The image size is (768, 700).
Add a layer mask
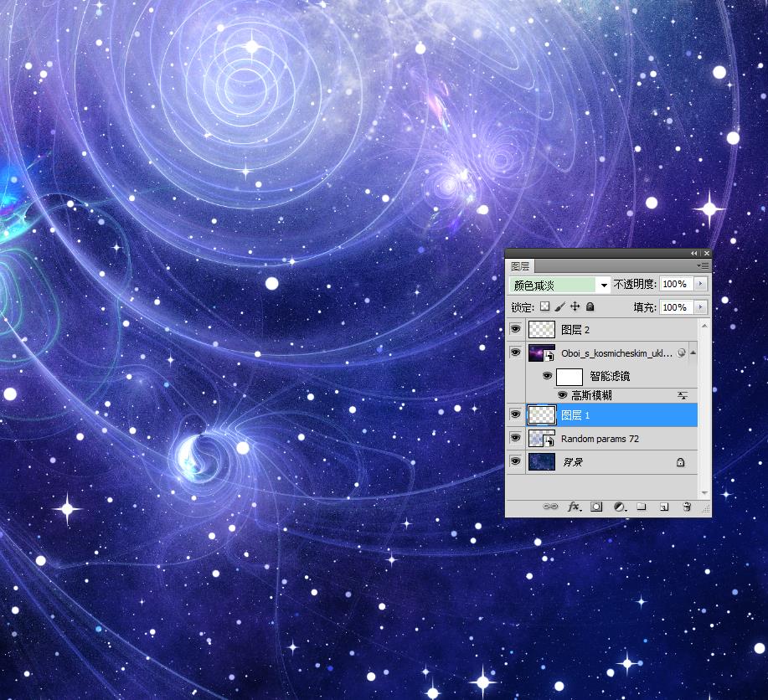coord(596,507)
